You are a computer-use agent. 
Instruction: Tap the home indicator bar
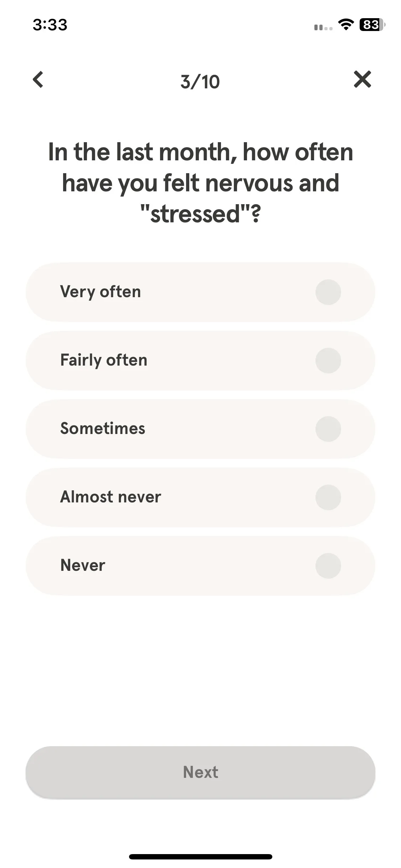(x=200, y=857)
